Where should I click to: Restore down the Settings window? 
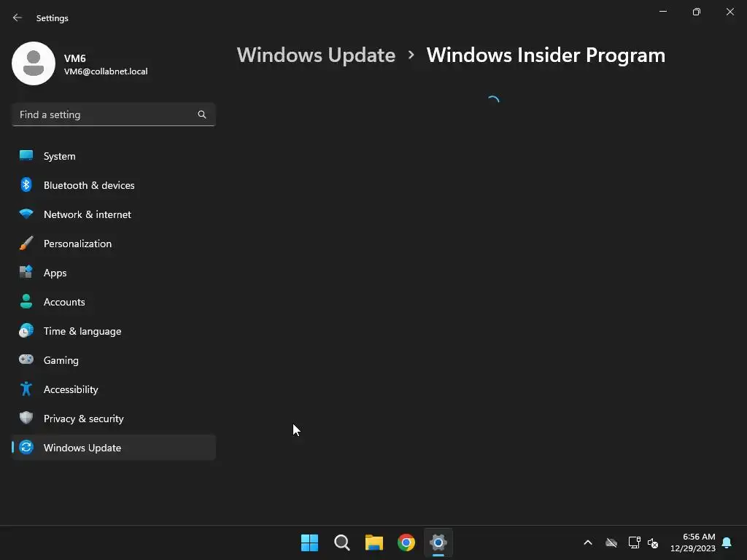[697, 12]
